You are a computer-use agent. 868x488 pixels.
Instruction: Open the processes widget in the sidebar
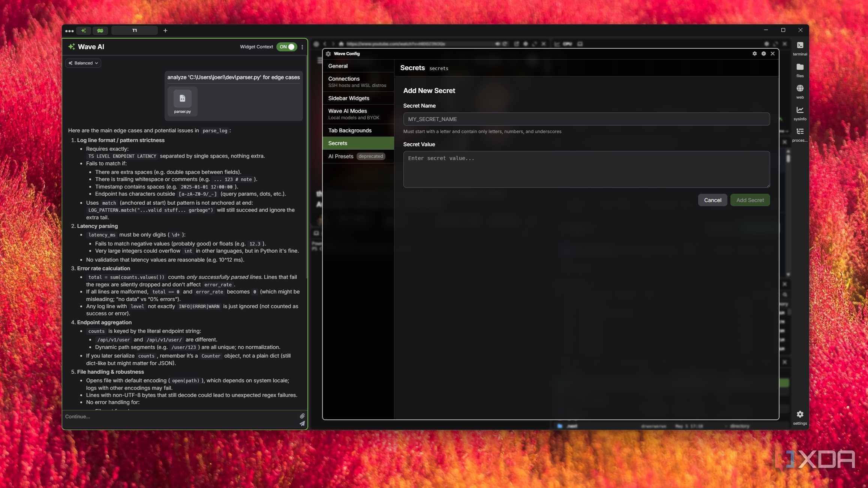pyautogui.click(x=800, y=135)
